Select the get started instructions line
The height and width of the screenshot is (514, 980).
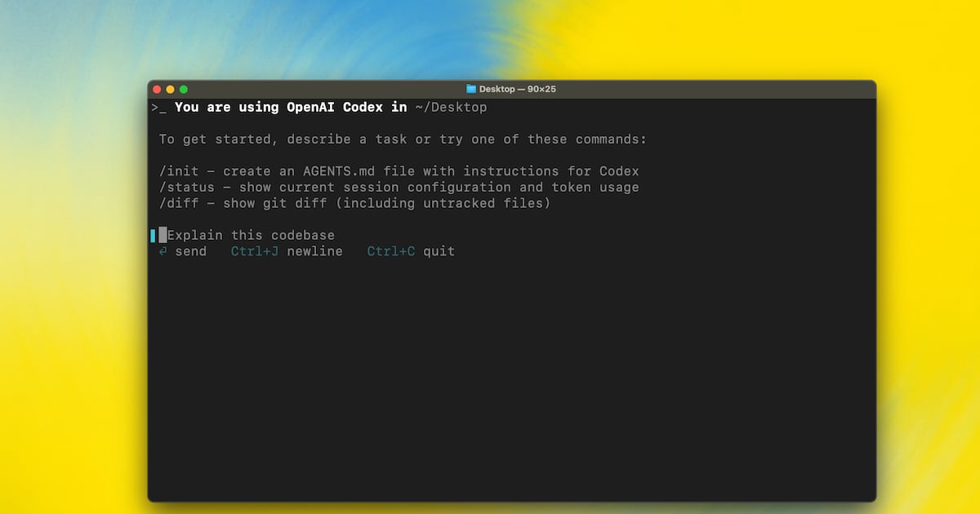tap(403, 139)
